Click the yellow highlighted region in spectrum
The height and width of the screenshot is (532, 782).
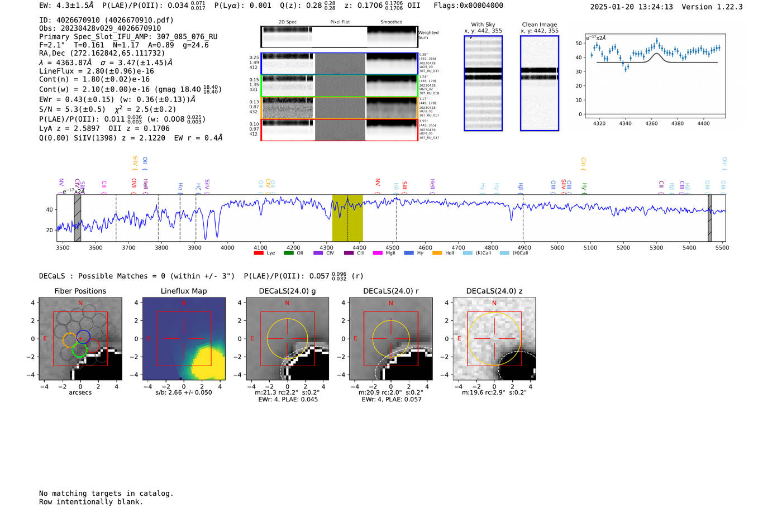pyautogui.click(x=347, y=218)
